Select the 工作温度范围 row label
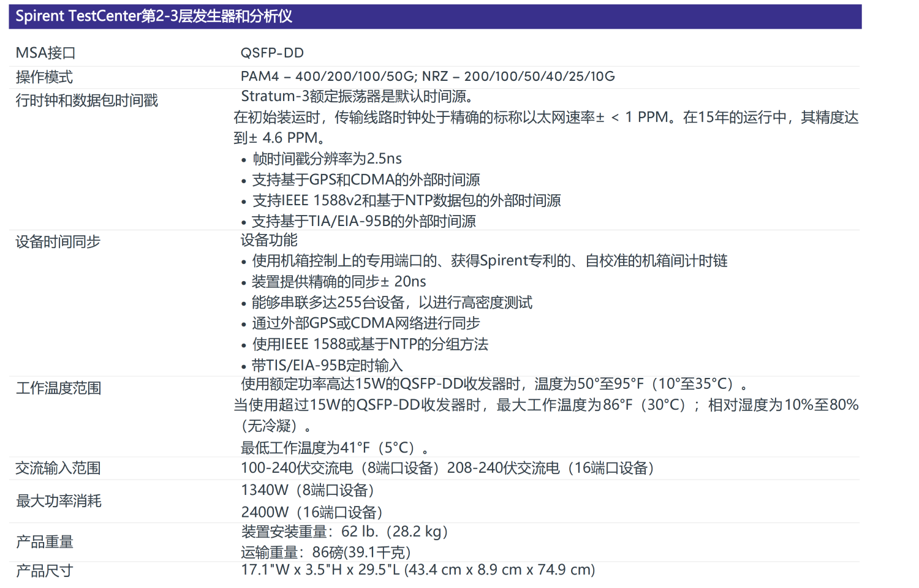The image size is (919, 588). point(59,388)
